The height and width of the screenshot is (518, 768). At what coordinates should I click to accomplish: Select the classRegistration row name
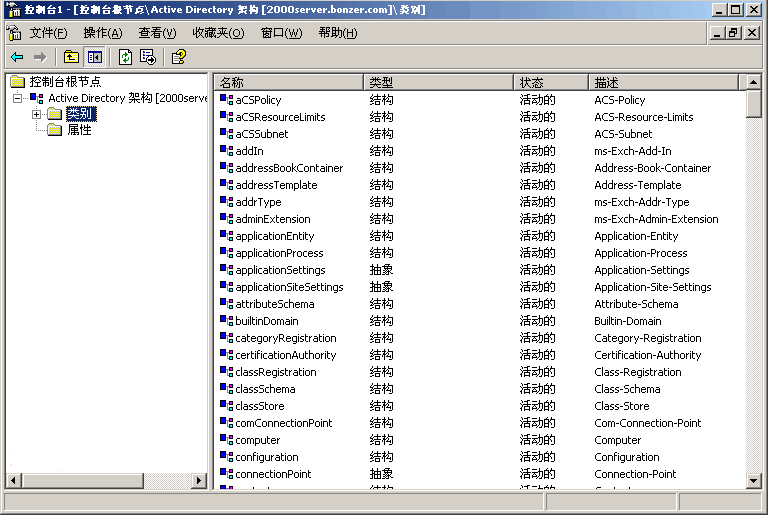click(x=276, y=372)
